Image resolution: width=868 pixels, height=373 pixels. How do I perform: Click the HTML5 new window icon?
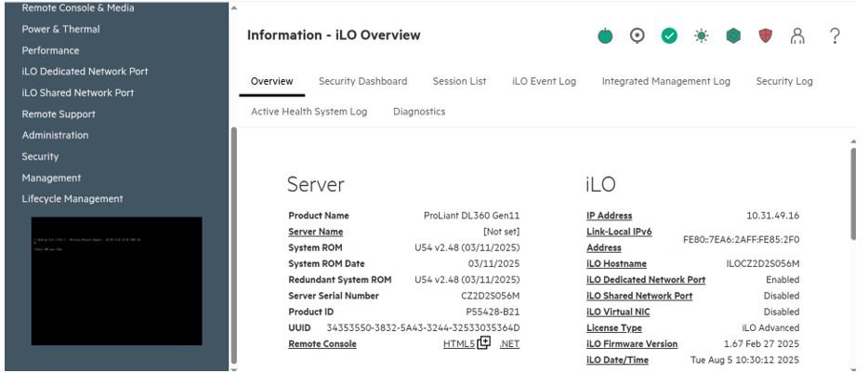tap(484, 342)
